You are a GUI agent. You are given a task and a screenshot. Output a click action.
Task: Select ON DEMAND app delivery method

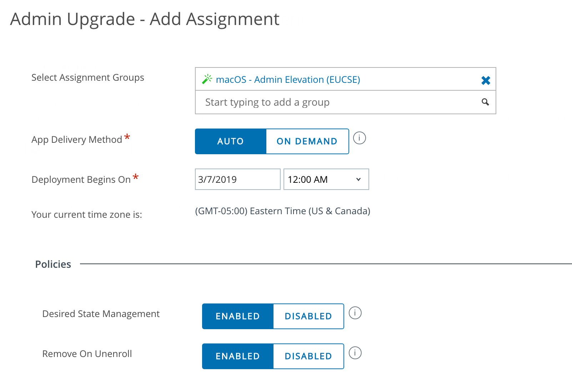coord(307,141)
